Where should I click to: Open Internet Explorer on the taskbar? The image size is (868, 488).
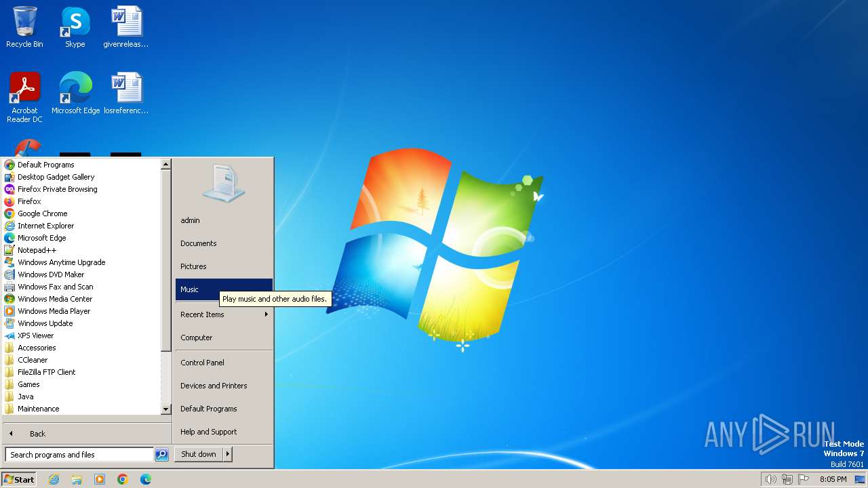[x=54, y=479]
